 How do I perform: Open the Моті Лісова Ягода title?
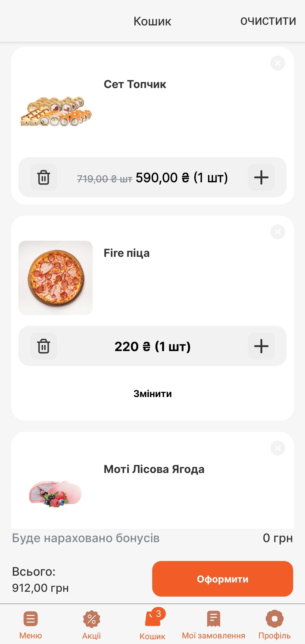coord(154,469)
